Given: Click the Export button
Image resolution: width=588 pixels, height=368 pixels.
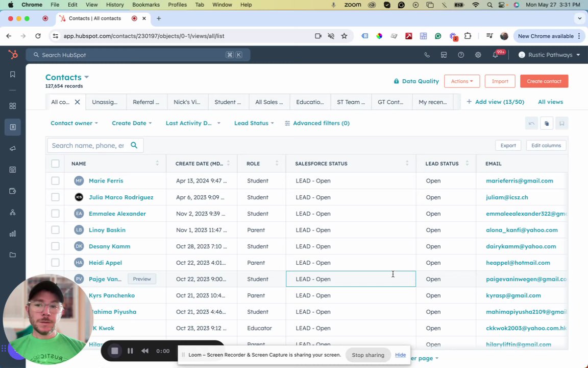Looking at the screenshot, I should click(508, 145).
